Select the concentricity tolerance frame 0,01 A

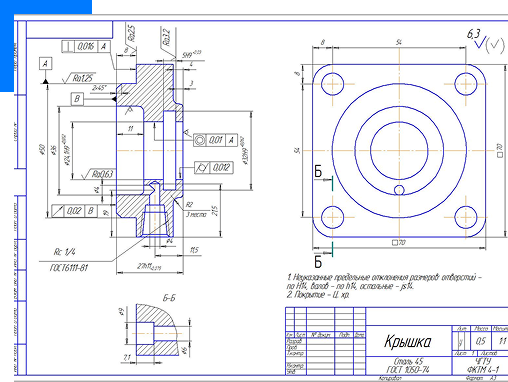pos(215,140)
